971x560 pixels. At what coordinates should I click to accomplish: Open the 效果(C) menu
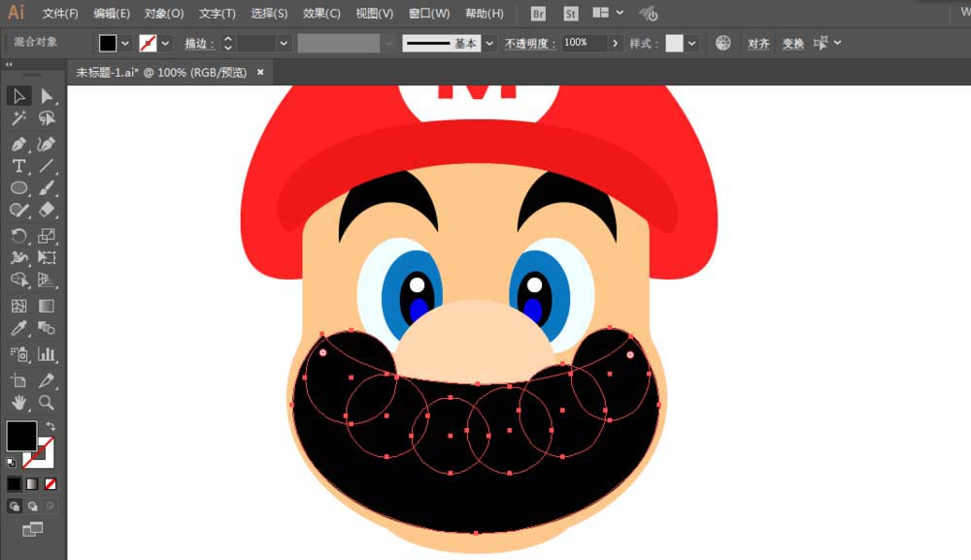pyautogui.click(x=321, y=13)
